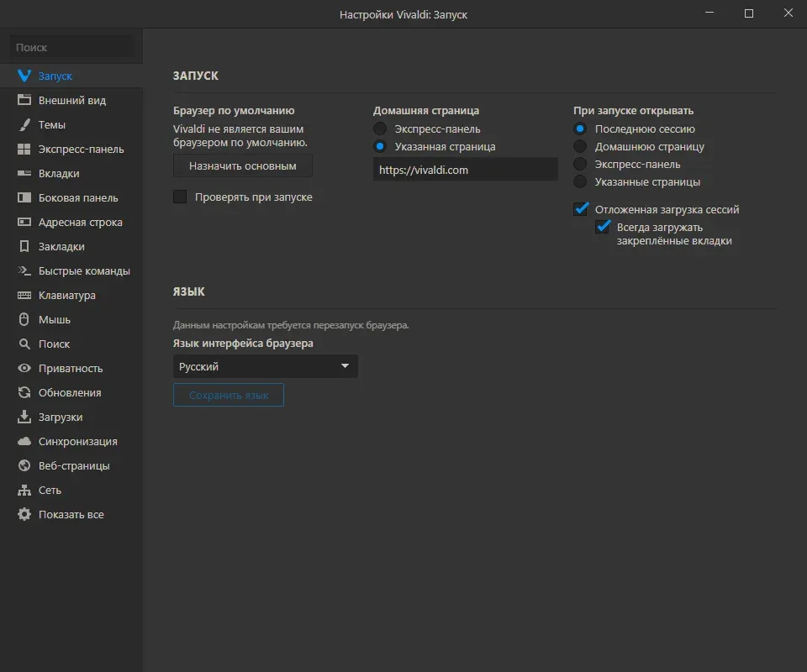Click the tab icon for Вкладки
Image resolution: width=807 pixels, height=672 pixels.
pos(24,173)
